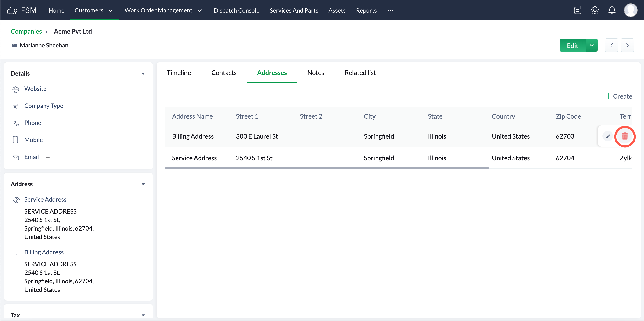Screen dimensions: 644x321
Task: Open more modules ellipsis menu
Action: (x=390, y=10)
